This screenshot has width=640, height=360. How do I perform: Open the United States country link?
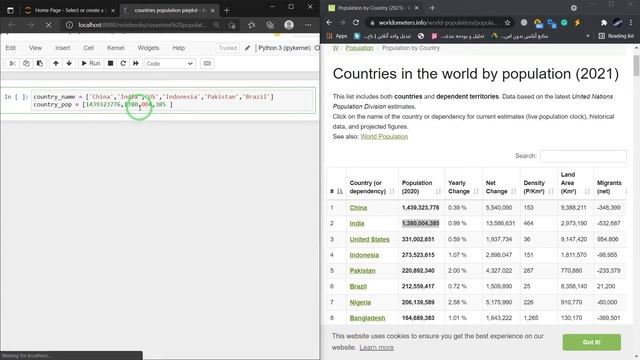click(x=369, y=239)
